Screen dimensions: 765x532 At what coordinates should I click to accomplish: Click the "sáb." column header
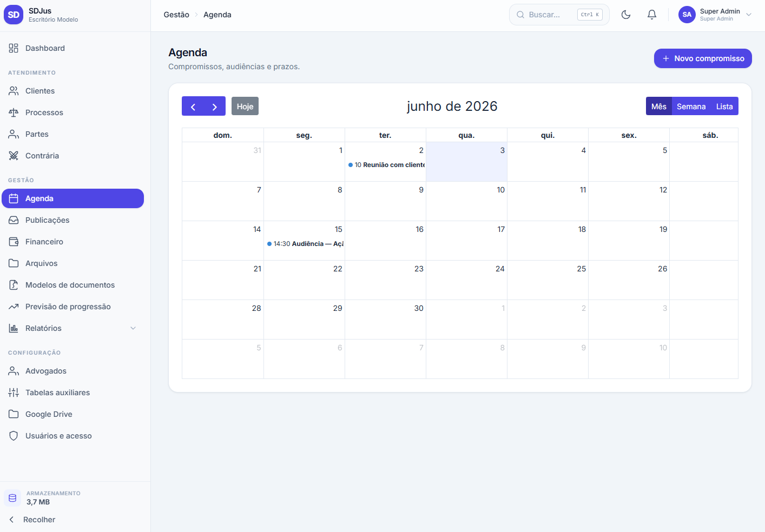pyautogui.click(x=710, y=135)
